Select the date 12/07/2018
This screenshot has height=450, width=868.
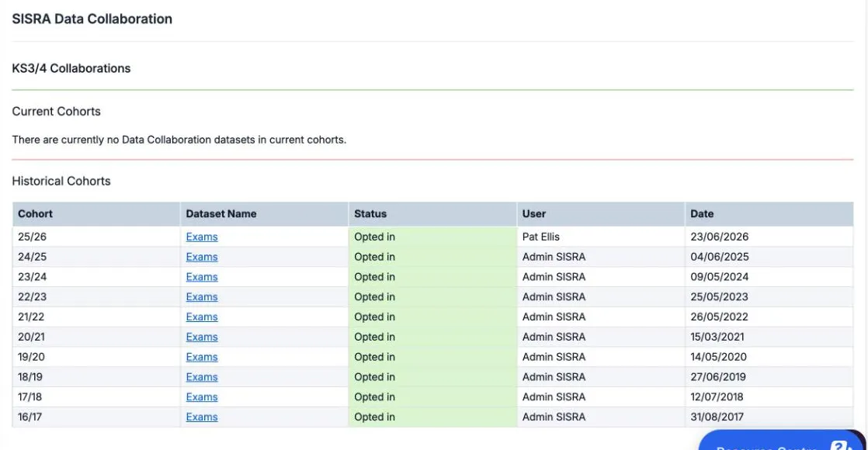point(717,397)
